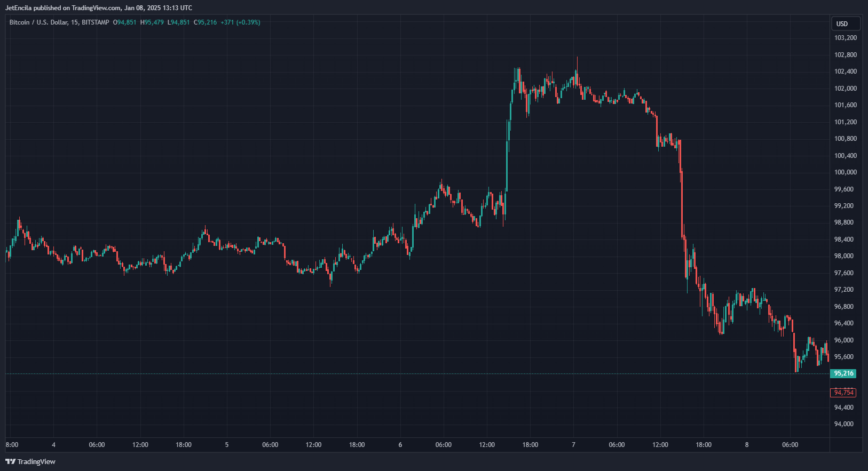Click the 96,000 price axis label

[844, 340]
